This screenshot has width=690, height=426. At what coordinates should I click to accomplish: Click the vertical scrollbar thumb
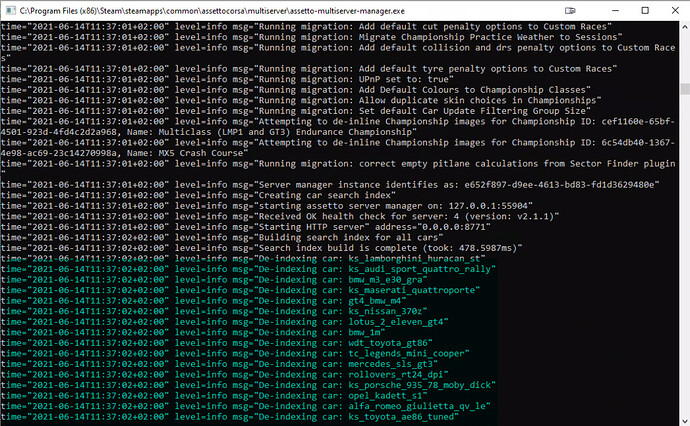click(685, 88)
